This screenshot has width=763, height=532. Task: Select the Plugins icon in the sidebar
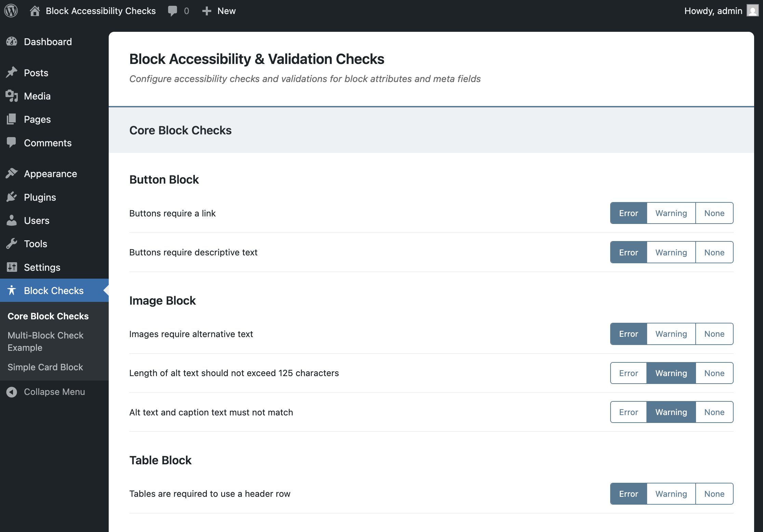pos(12,197)
